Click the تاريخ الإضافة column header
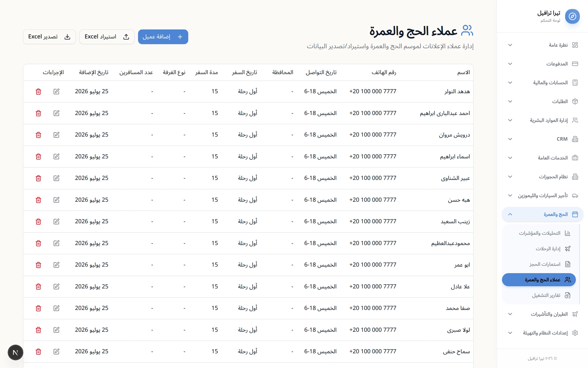 tap(94, 72)
